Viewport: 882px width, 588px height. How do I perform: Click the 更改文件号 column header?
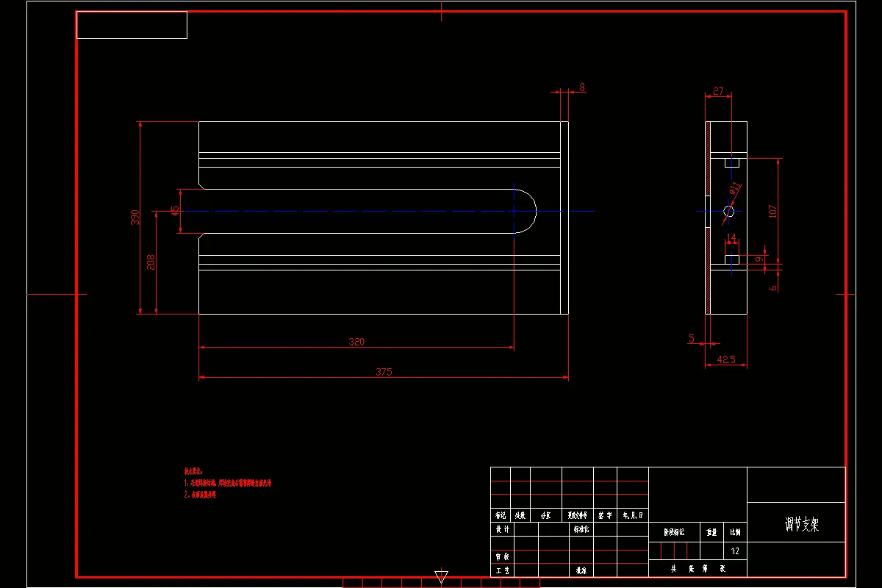(x=578, y=516)
